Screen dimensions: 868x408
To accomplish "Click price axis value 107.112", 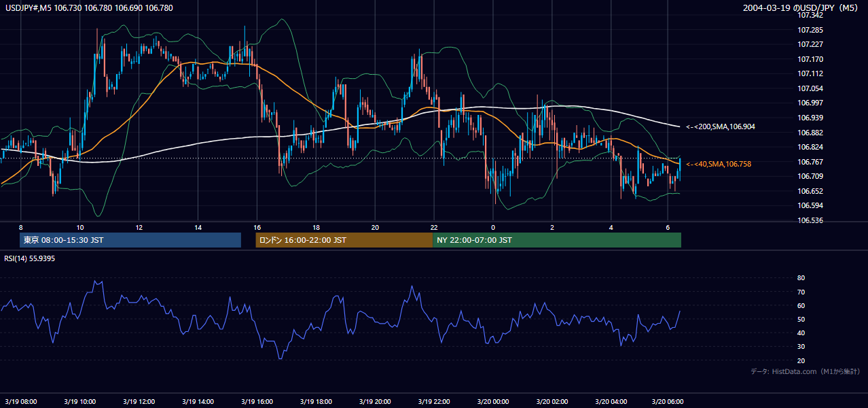I will click(810, 73).
